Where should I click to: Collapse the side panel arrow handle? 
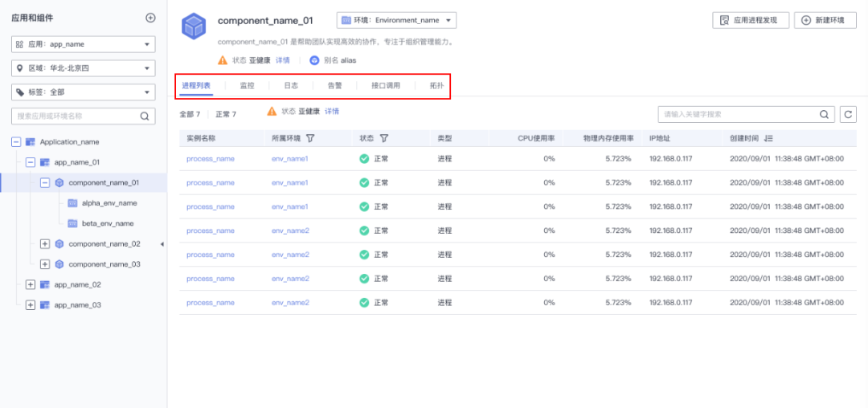tap(162, 244)
